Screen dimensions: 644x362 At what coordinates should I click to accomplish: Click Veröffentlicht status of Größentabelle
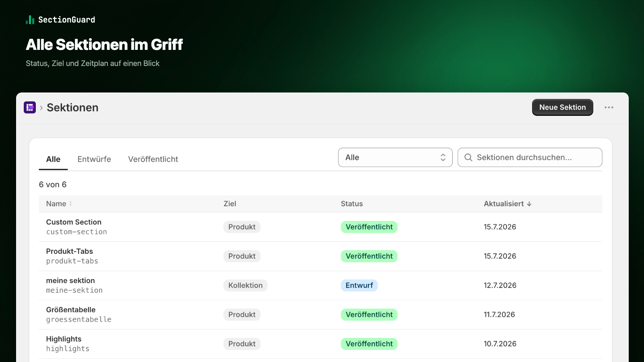click(369, 315)
